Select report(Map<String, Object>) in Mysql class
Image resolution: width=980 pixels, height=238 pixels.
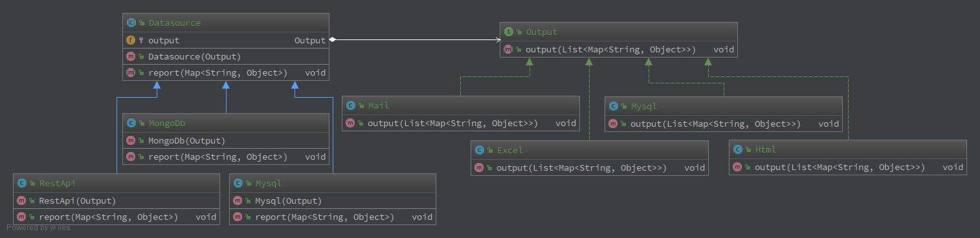point(324,217)
